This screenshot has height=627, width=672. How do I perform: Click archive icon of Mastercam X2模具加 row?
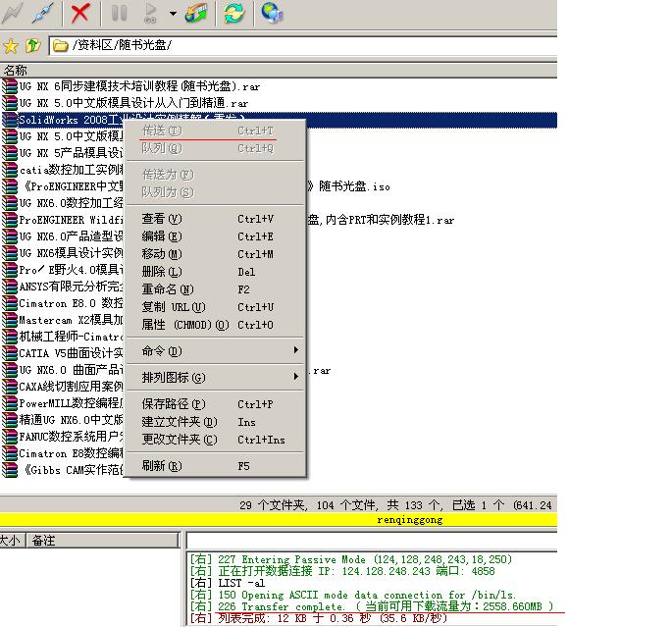coord(10,320)
